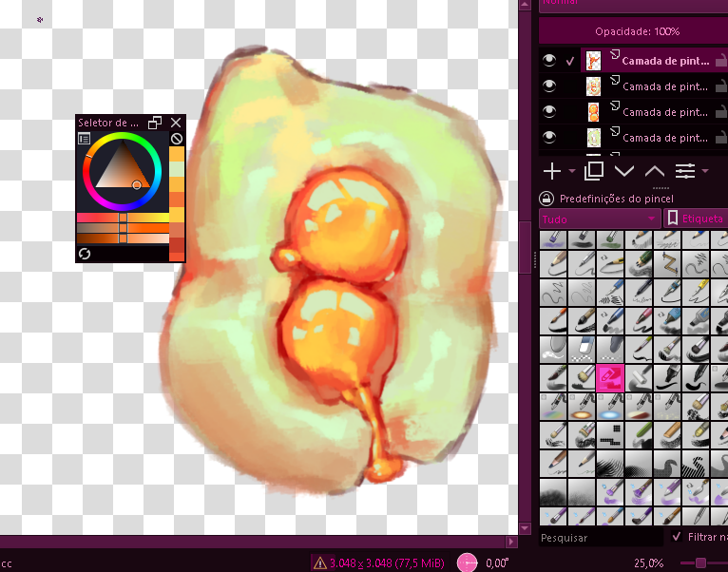Screen dimensions: 728x572
Task: Select the thumbnail of the second layer
Action: 593,86
